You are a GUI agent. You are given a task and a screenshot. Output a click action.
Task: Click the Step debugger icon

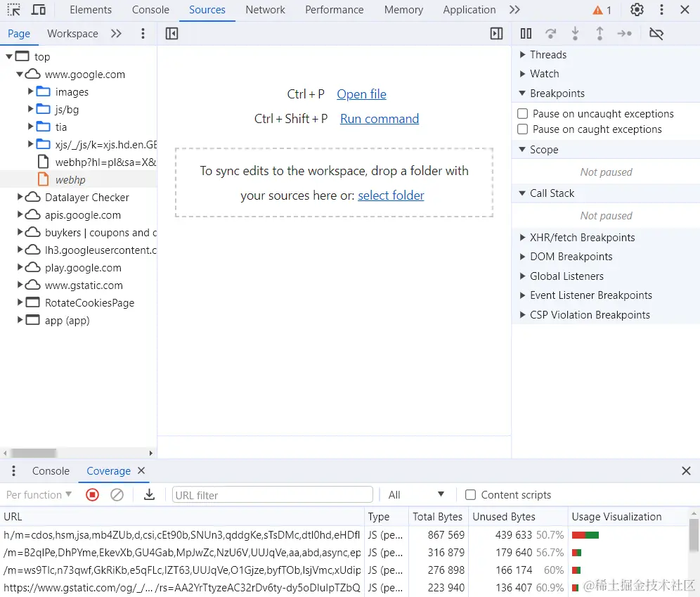coord(624,34)
